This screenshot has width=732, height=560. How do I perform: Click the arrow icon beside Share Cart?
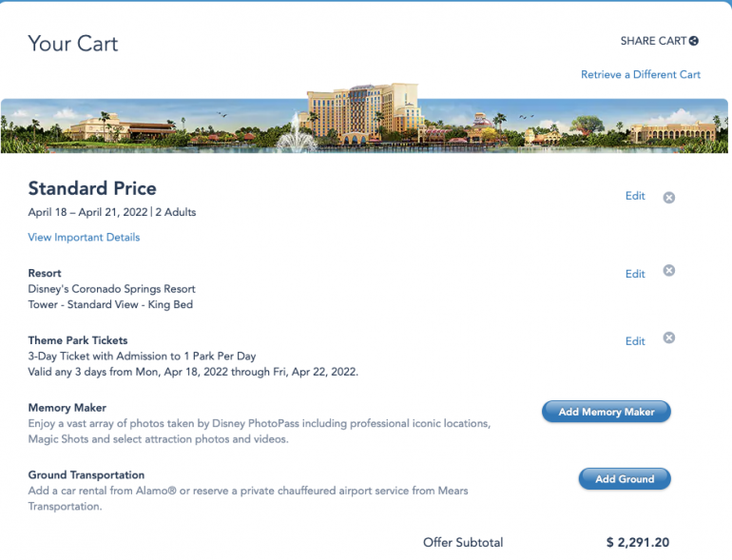click(694, 41)
